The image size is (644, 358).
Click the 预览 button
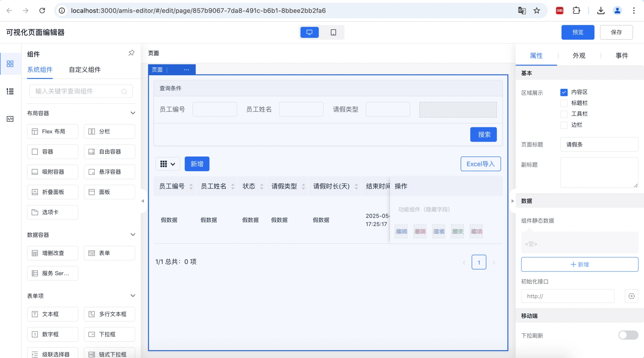point(578,32)
